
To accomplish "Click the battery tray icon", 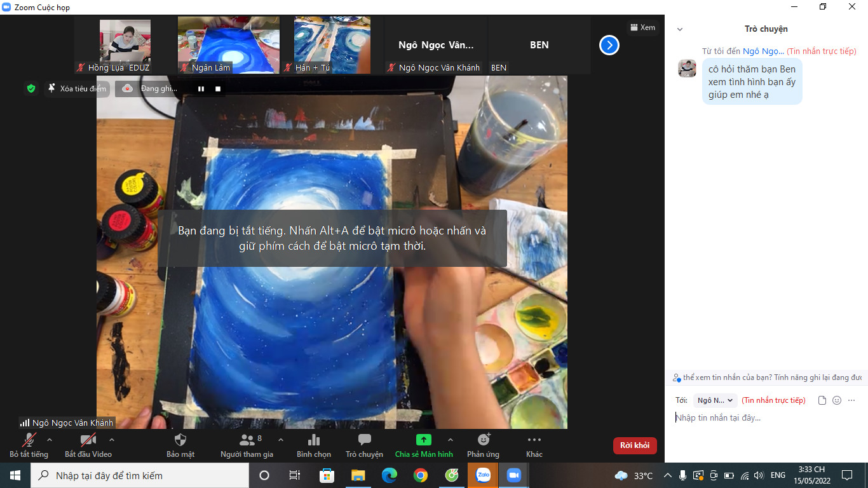I will tap(729, 475).
